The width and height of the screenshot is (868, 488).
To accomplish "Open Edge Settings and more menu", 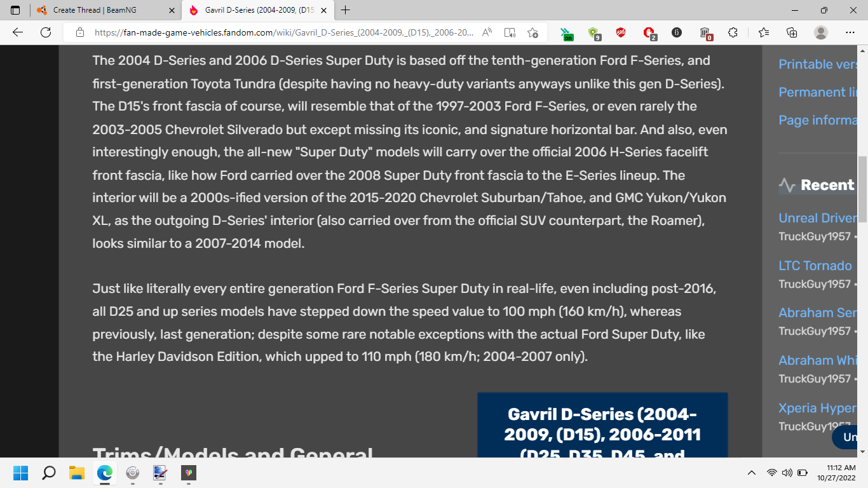I will tap(850, 32).
